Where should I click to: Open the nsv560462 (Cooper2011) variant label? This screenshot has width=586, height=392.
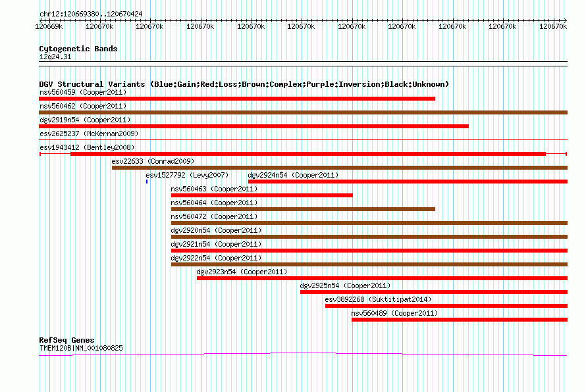[83, 106]
